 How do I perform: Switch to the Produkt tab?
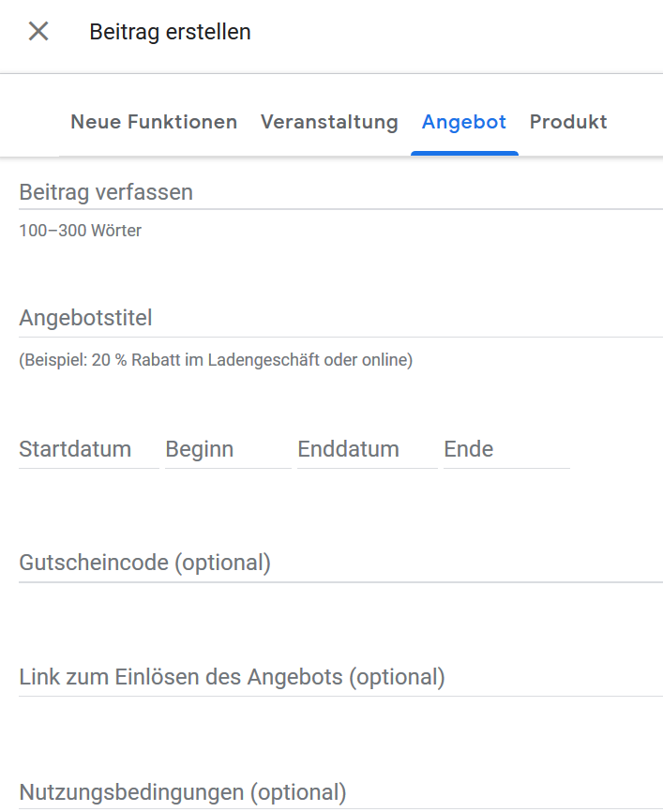(567, 122)
